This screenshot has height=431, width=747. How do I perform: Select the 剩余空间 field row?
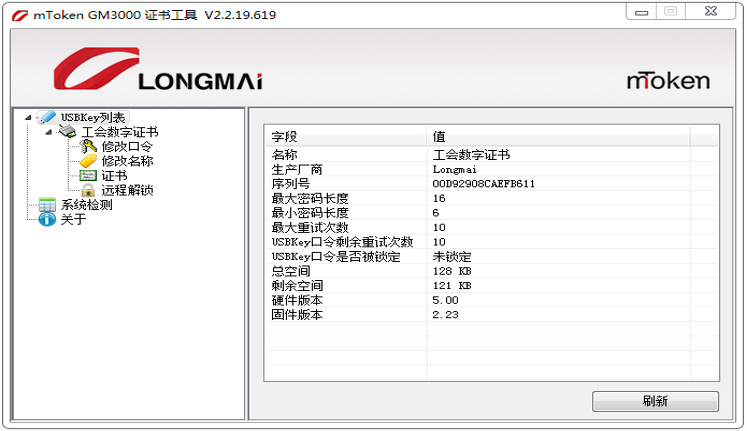tap(491, 285)
